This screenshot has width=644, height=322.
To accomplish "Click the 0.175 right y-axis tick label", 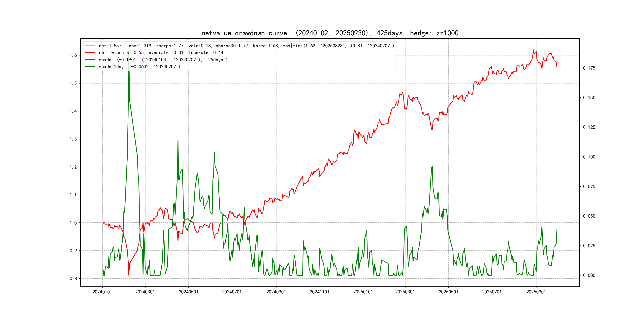I will [589, 68].
